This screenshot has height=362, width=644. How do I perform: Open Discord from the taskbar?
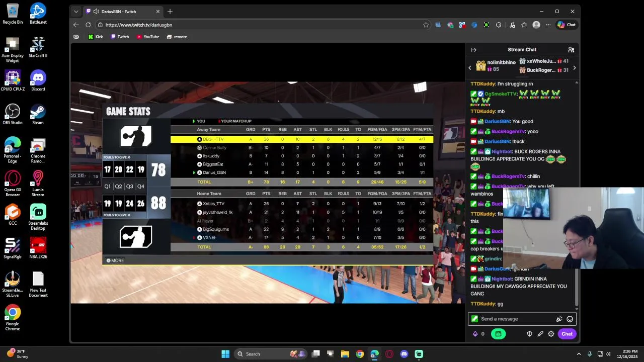click(404, 354)
